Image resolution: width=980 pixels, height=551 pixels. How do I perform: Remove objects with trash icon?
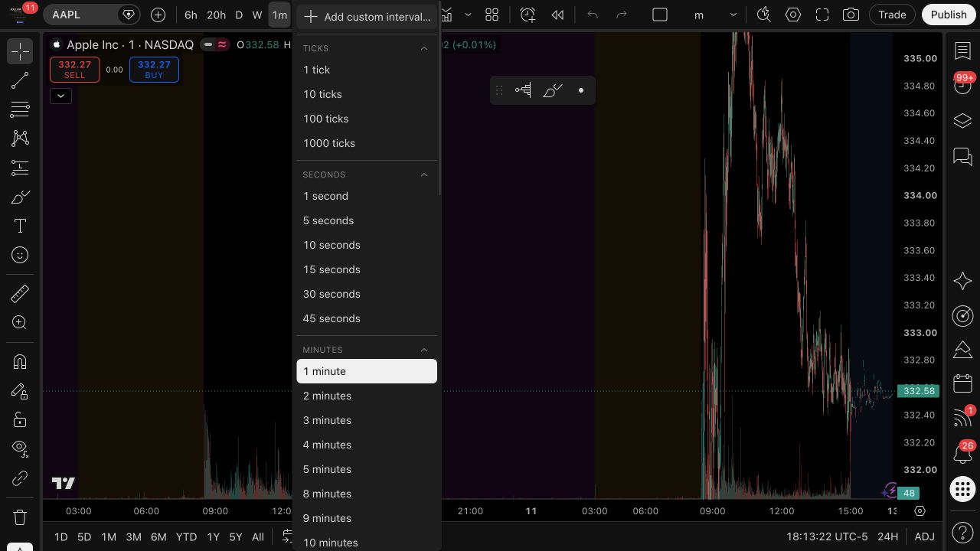coord(20,517)
